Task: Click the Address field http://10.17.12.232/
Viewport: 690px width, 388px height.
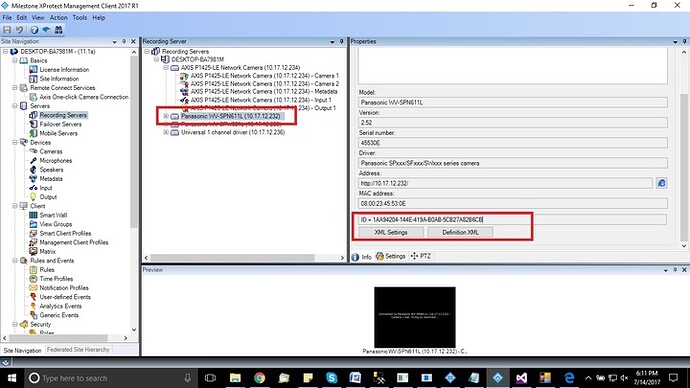Action: point(505,183)
